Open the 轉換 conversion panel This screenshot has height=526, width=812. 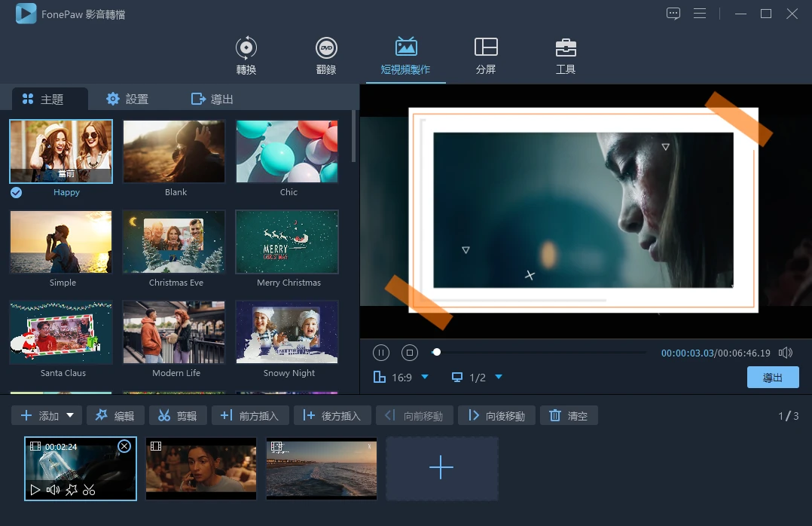click(x=246, y=55)
